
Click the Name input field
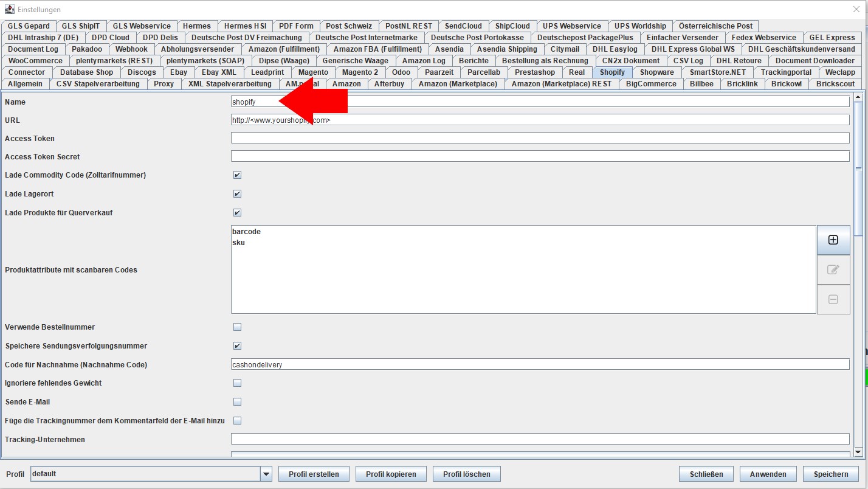pyautogui.click(x=540, y=102)
